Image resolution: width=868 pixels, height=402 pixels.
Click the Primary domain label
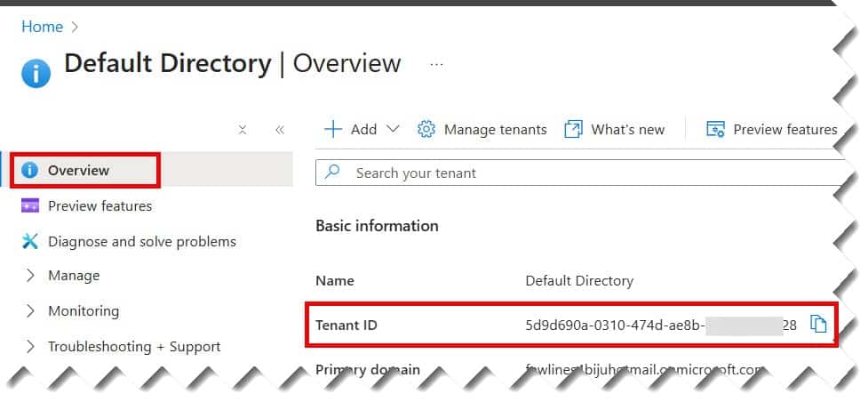click(368, 369)
